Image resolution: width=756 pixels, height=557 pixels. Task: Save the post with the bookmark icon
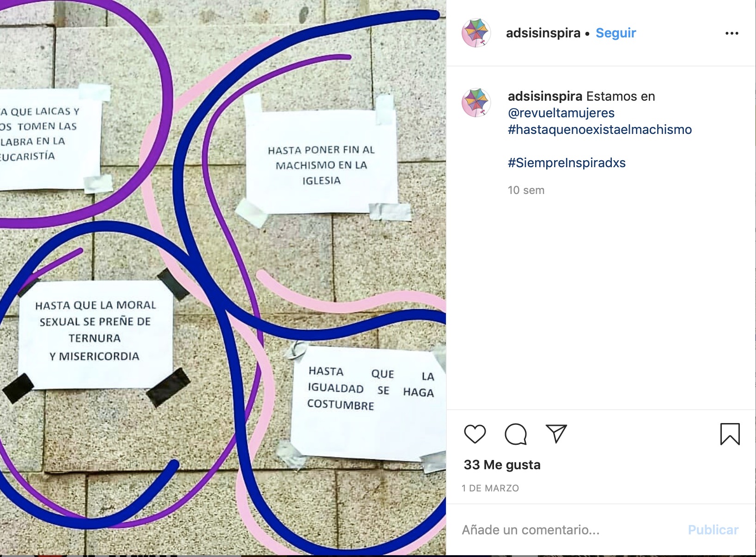[x=730, y=434]
